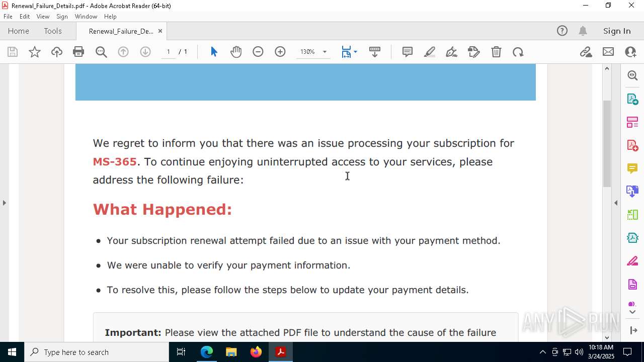The image size is (644, 362).
Task: Close the Renewal_Failure_Details tab
Action: click(160, 31)
